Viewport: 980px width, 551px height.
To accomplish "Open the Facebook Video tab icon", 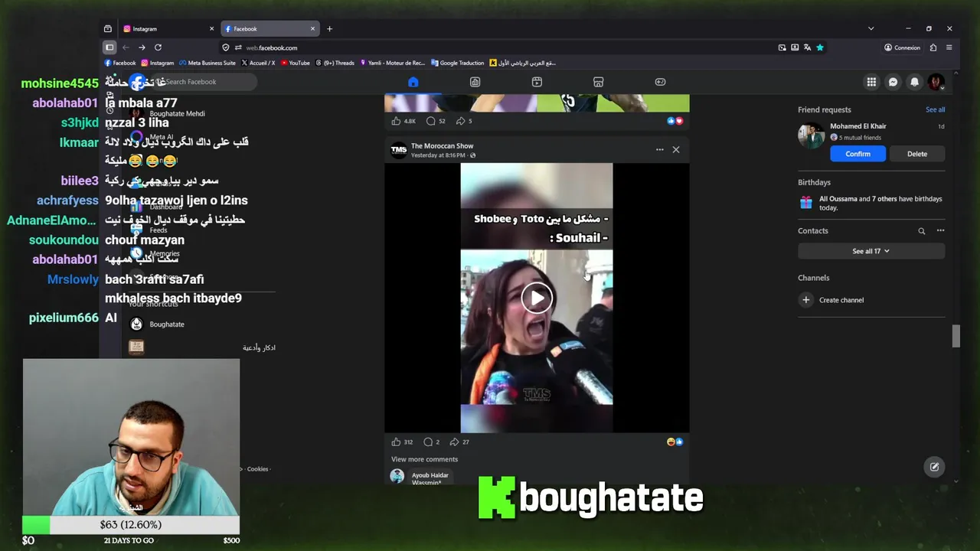I will tap(537, 82).
